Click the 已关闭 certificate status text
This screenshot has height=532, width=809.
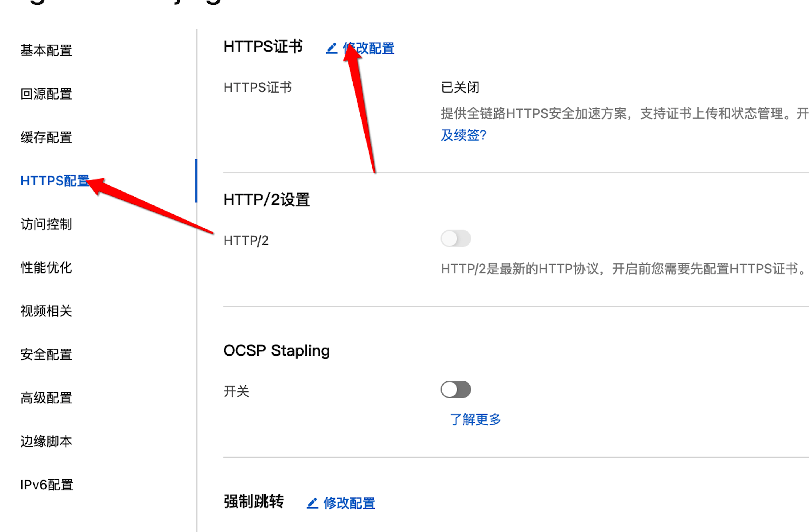click(460, 88)
